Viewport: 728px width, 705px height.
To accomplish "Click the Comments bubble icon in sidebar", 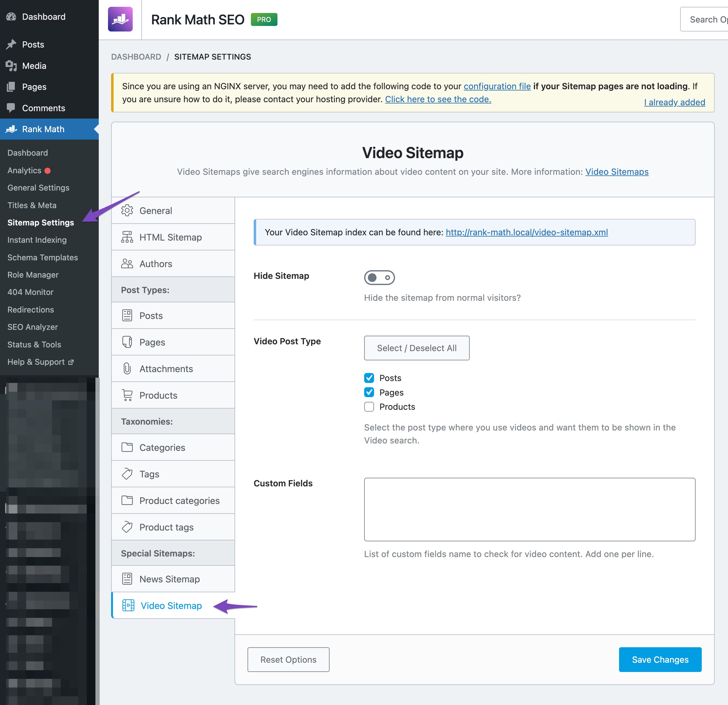I will 11,108.
